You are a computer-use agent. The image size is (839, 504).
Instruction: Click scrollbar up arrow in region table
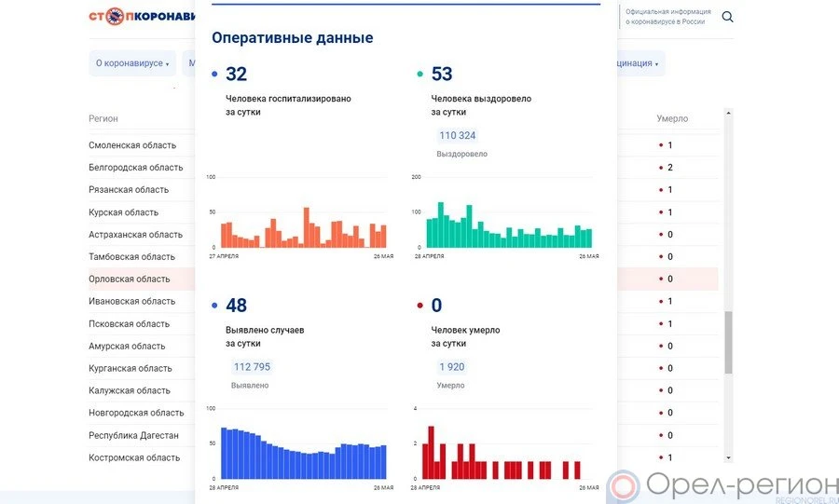[x=729, y=114]
